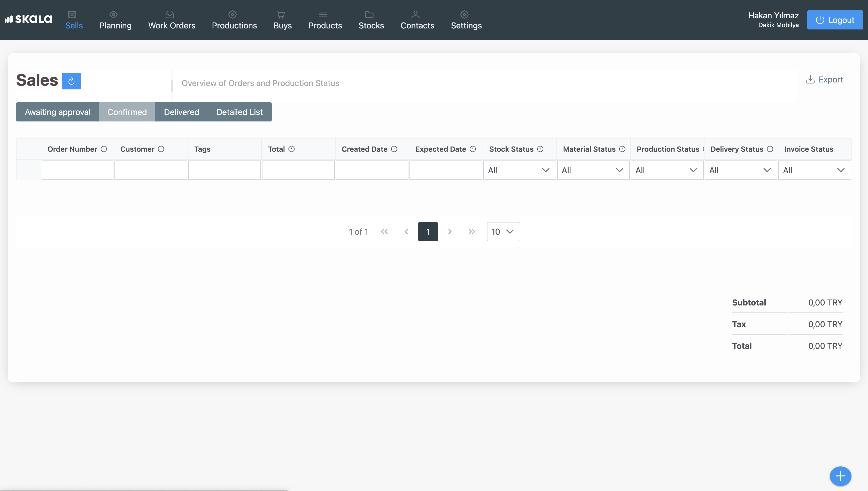Change the page size dropdown showing 10
The width and height of the screenshot is (868, 491).
pos(503,232)
